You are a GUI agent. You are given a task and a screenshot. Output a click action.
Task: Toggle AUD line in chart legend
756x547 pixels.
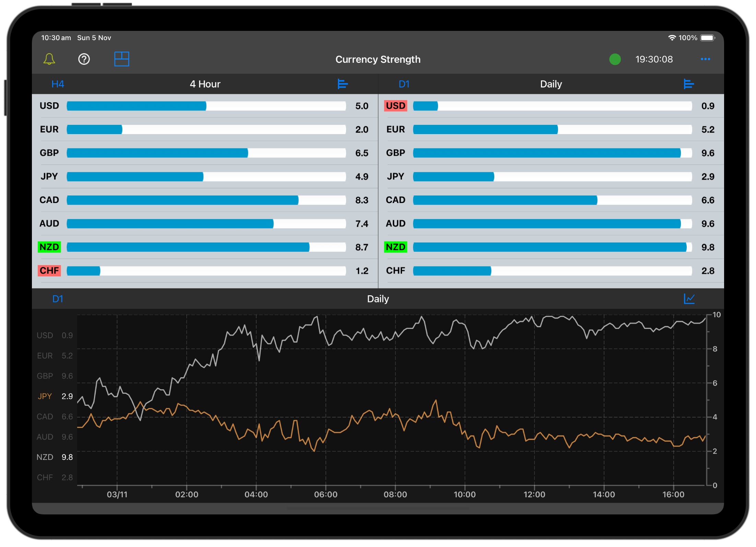(55, 437)
